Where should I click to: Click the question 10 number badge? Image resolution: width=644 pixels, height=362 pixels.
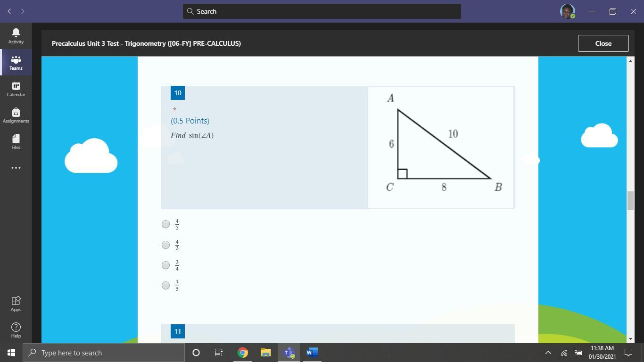(178, 93)
